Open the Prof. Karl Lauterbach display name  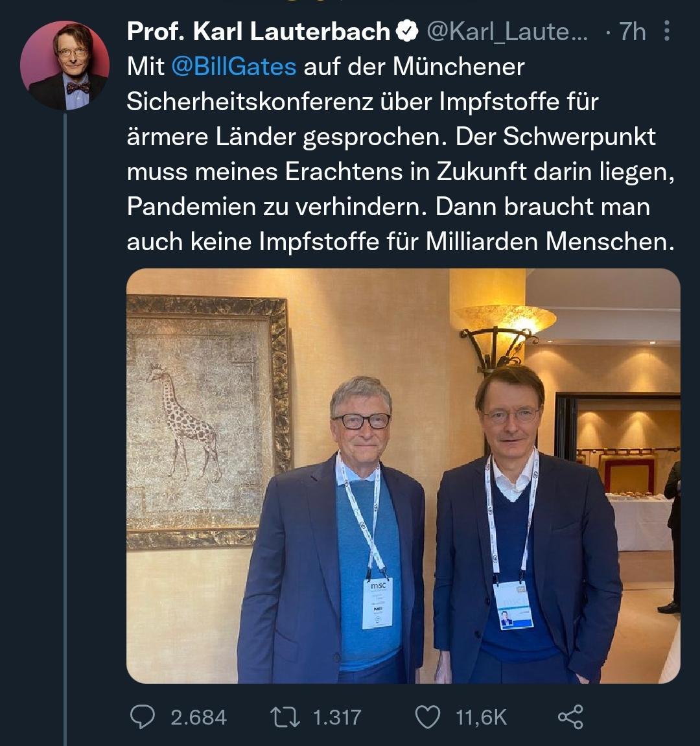(x=258, y=32)
